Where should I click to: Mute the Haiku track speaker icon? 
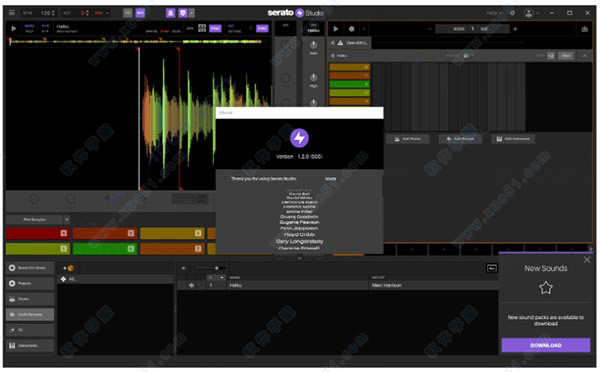point(333,56)
